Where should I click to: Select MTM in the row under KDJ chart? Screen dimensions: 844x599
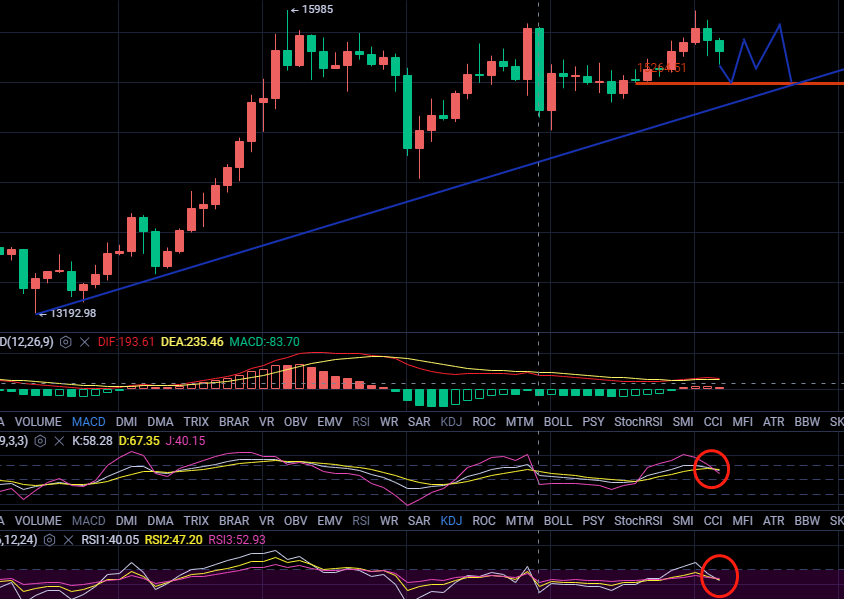pyautogui.click(x=519, y=521)
